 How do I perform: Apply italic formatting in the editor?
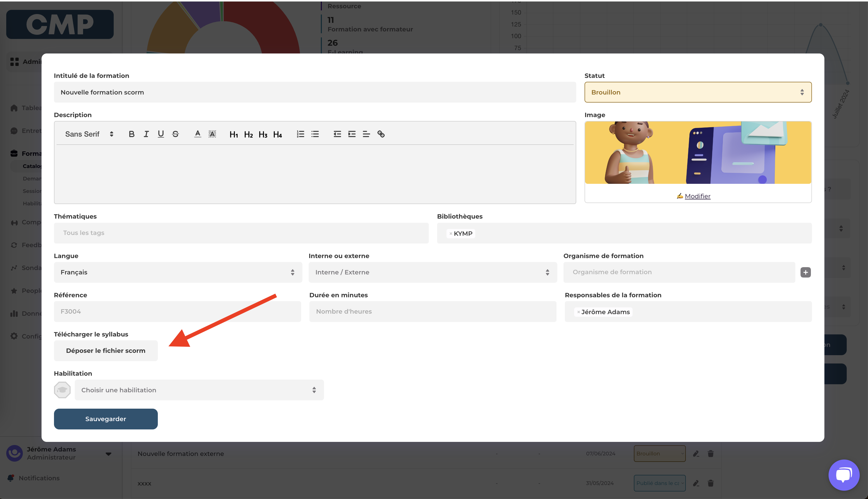point(146,134)
